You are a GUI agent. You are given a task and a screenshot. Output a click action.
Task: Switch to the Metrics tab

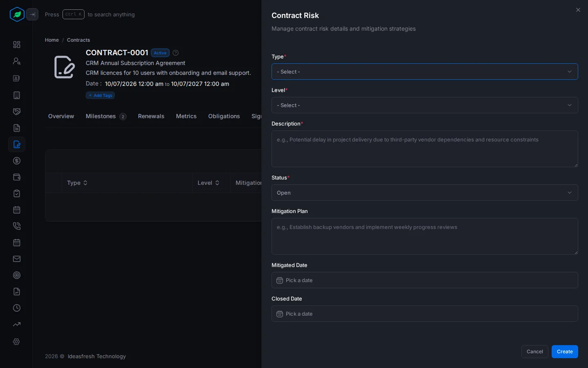(186, 116)
